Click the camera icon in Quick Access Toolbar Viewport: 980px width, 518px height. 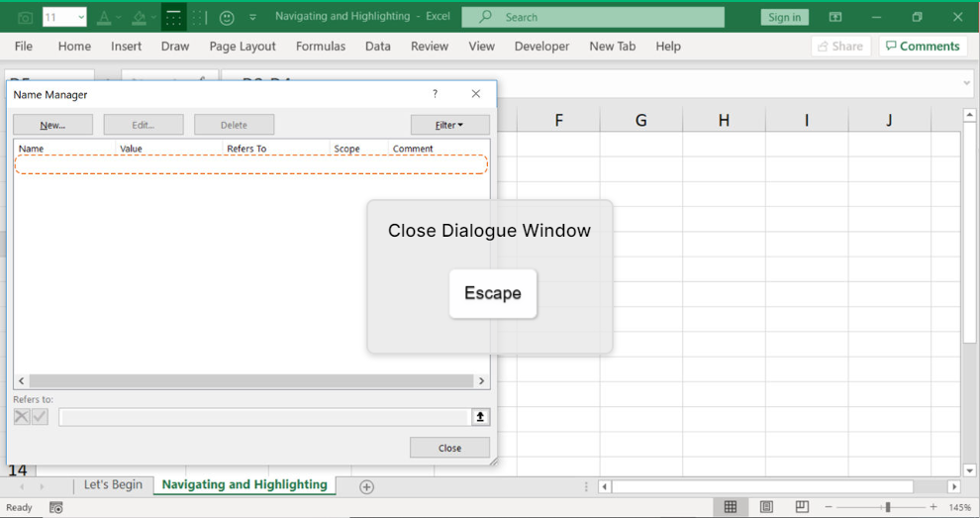click(26, 17)
